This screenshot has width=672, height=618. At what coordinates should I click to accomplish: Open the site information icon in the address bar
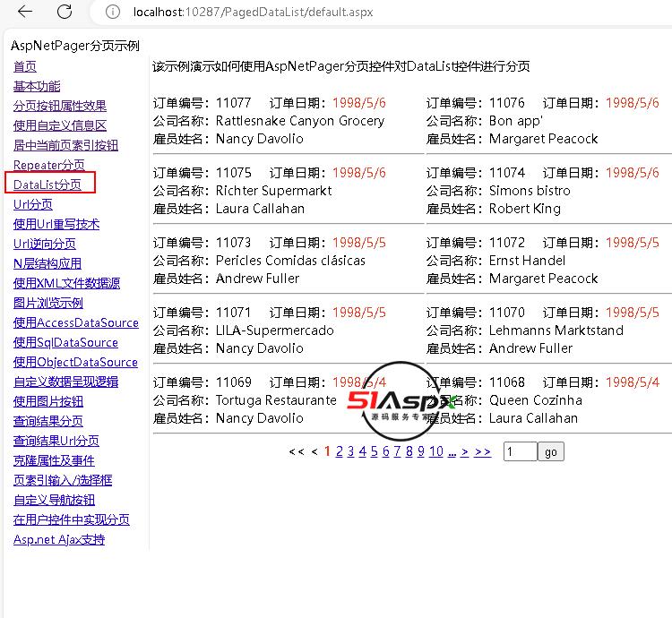[x=113, y=12]
